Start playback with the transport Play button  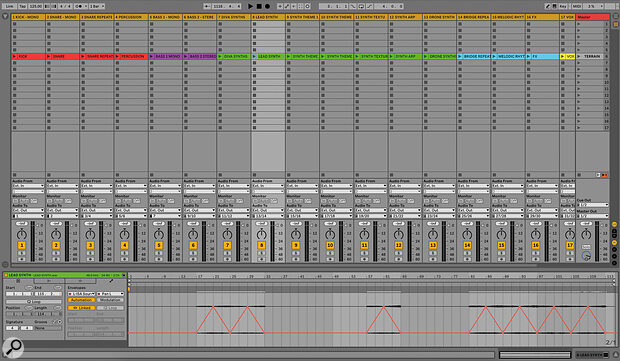point(250,6)
